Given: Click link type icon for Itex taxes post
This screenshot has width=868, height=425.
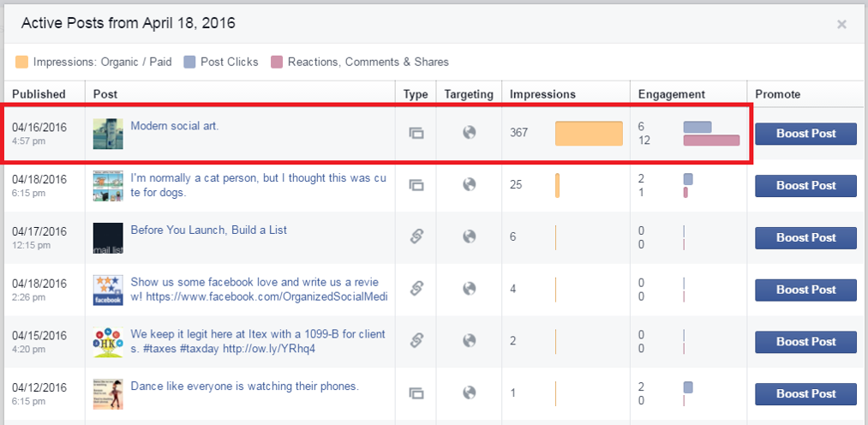Looking at the screenshot, I should 416,341.
